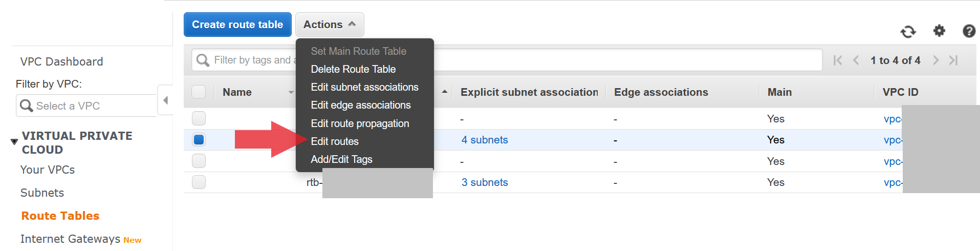The height and width of the screenshot is (251, 980).
Task: Open the 4 subnets link
Action: pyautogui.click(x=485, y=140)
